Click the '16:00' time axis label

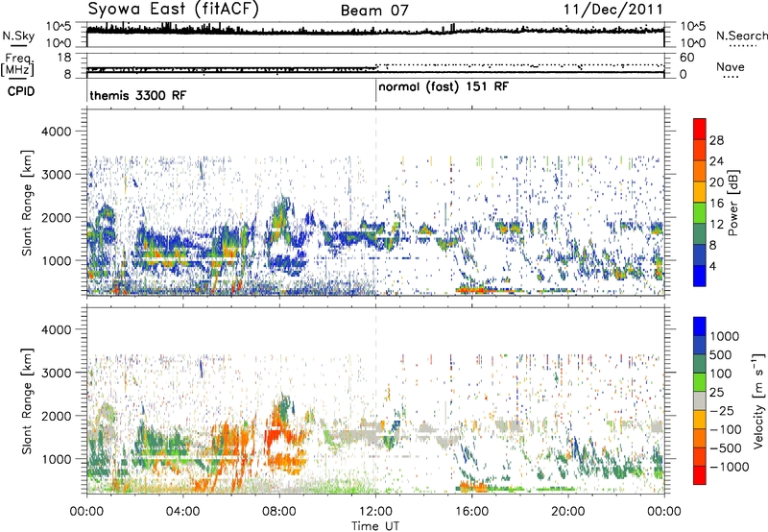471,512
